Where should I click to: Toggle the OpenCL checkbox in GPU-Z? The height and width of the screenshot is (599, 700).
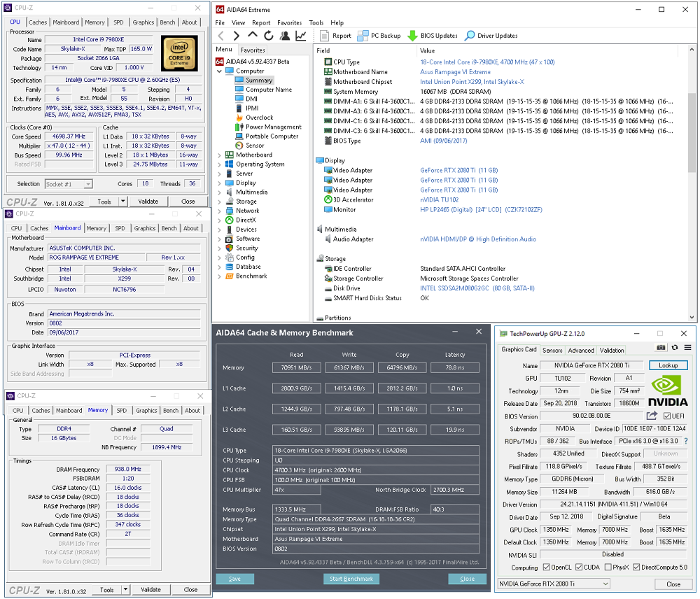546,568
